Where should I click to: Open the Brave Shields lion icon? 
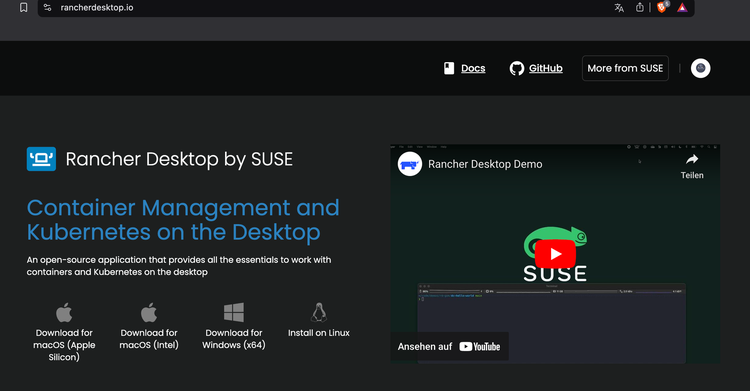[662, 7]
